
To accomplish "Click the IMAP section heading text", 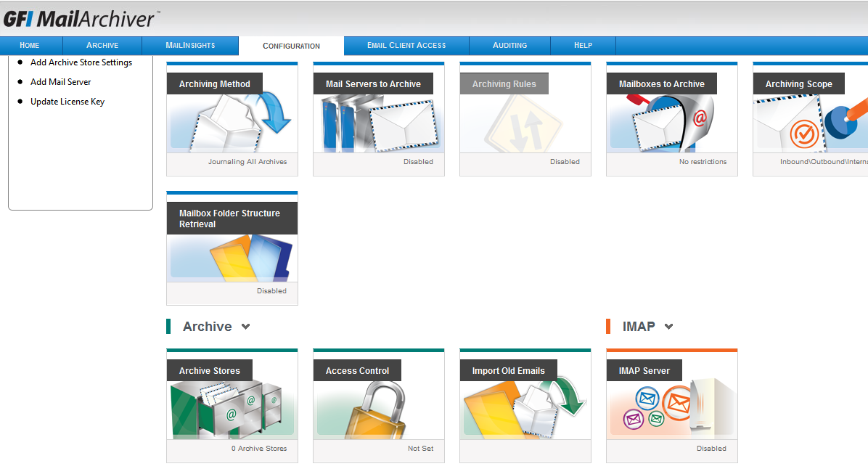I will tap(639, 327).
